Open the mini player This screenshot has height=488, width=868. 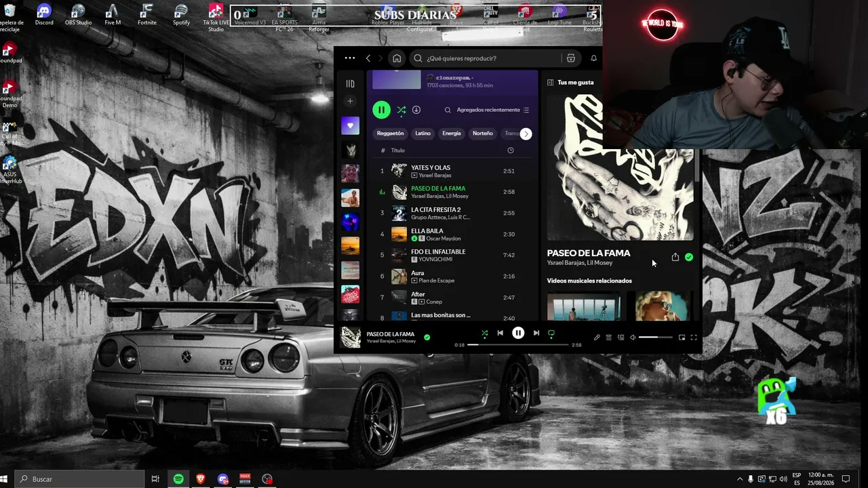point(682,338)
